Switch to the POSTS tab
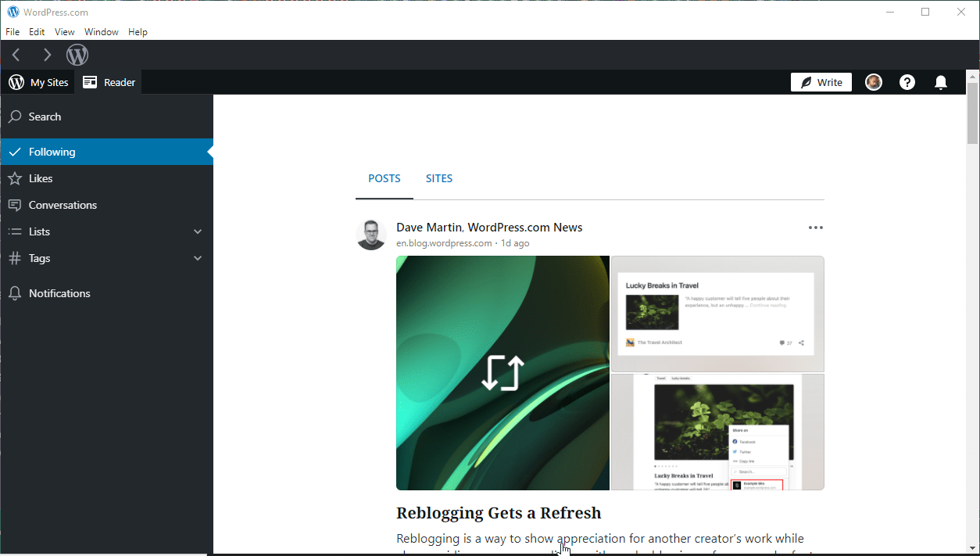Screen dimensions: 980x556 [x=384, y=178]
